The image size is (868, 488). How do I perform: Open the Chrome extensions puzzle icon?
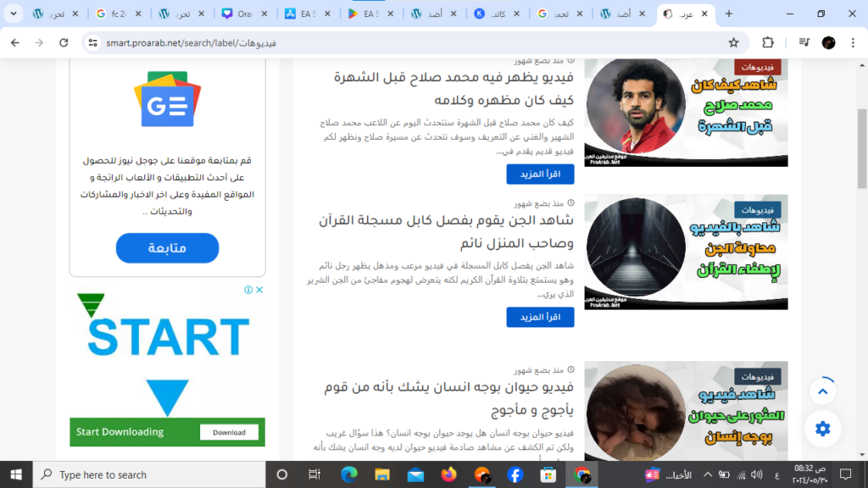[768, 42]
